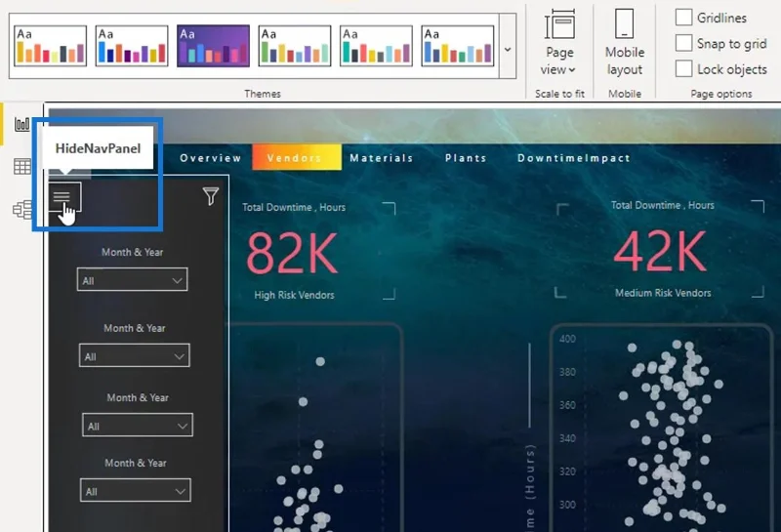
Task: Apply the second blue-orange theme thumbnail
Action: coord(132,46)
